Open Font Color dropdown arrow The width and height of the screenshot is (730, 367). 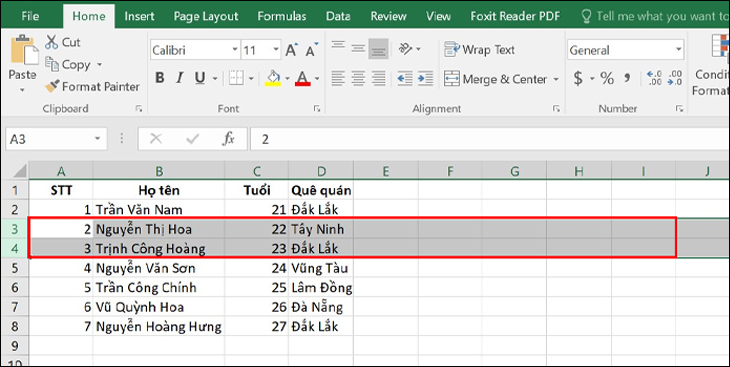[317, 78]
